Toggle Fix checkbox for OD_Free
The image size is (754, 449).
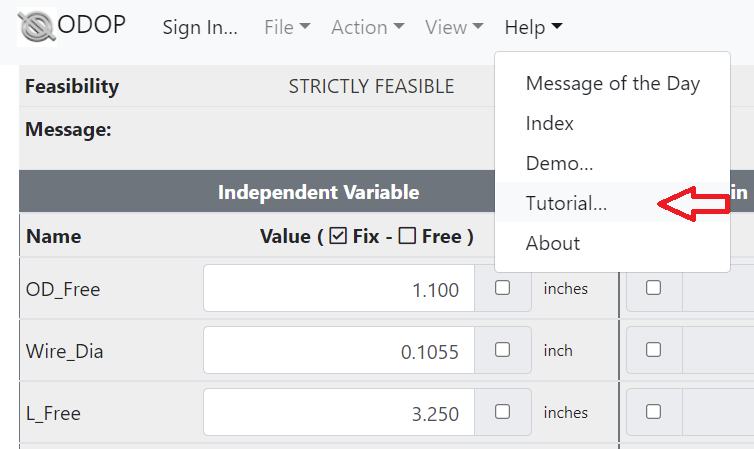pos(503,287)
